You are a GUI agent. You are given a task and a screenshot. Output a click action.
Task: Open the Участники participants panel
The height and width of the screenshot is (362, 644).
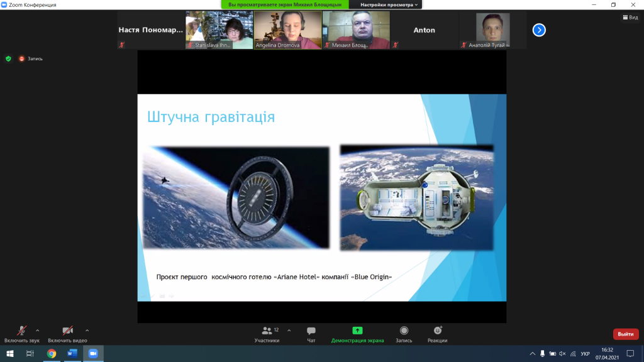click(267, 334)
